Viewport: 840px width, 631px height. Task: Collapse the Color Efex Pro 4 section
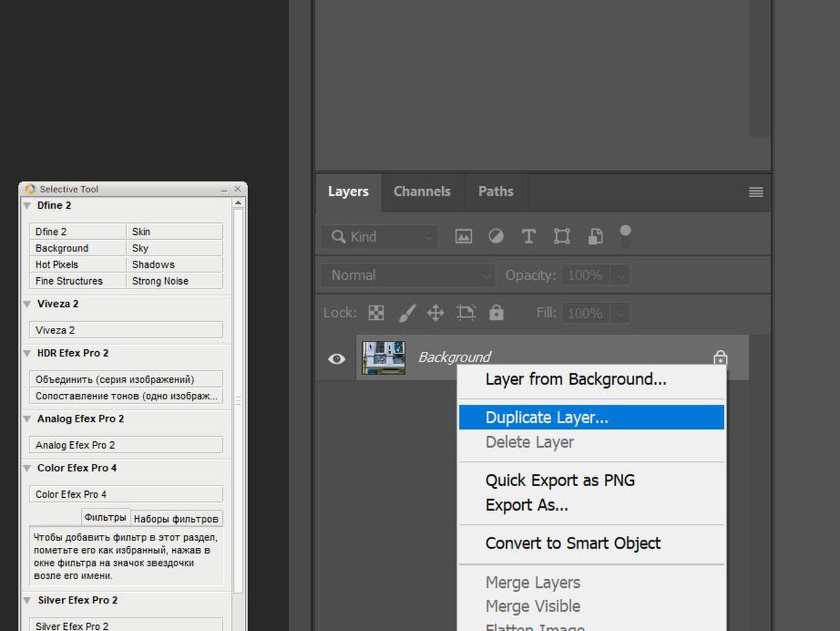pos(27,468)
